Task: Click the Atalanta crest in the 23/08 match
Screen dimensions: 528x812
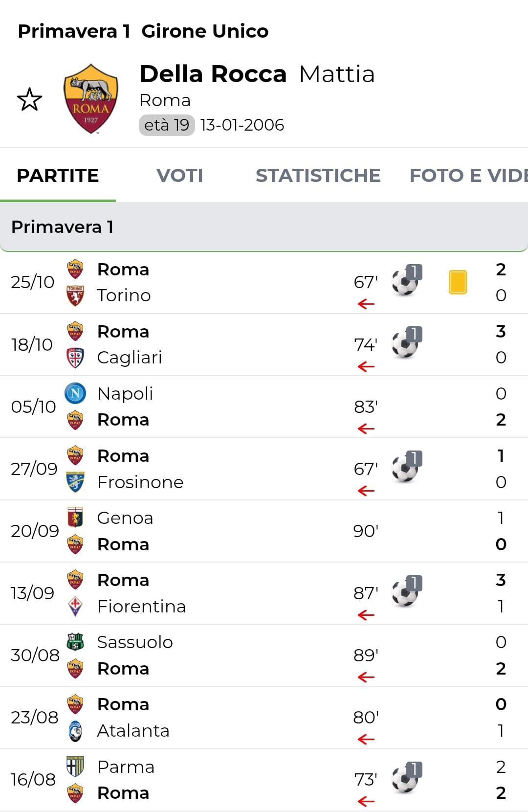Action: (75, 730)
